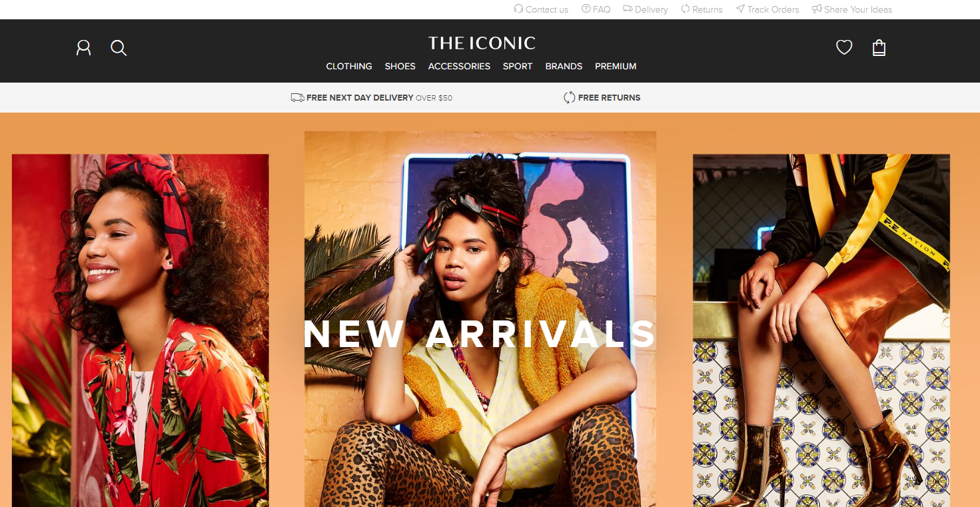Click the headset icon next to Contact us
Viewport: 980px width, 507px height.
[x=518, y=9]
